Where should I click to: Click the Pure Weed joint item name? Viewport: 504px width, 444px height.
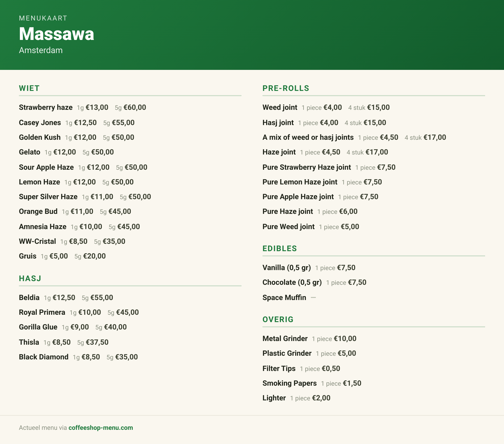[x=288, y=227]
